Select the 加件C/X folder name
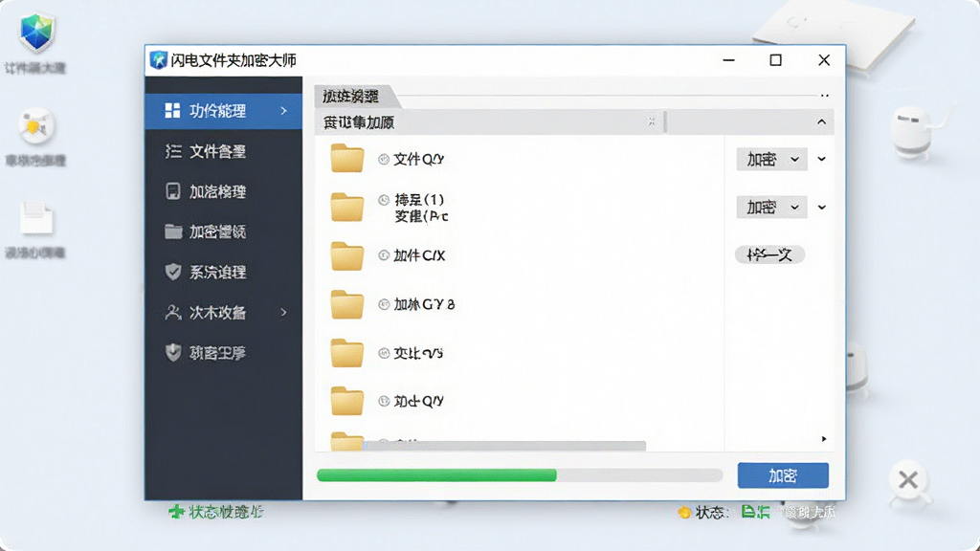This screenshot has width=980, height=551. coord(419,255)
